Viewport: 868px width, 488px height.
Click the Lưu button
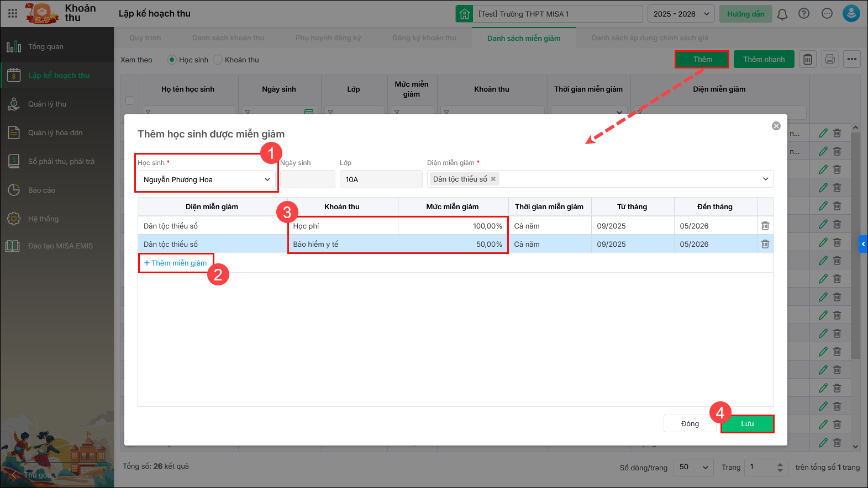coord(747,423)
